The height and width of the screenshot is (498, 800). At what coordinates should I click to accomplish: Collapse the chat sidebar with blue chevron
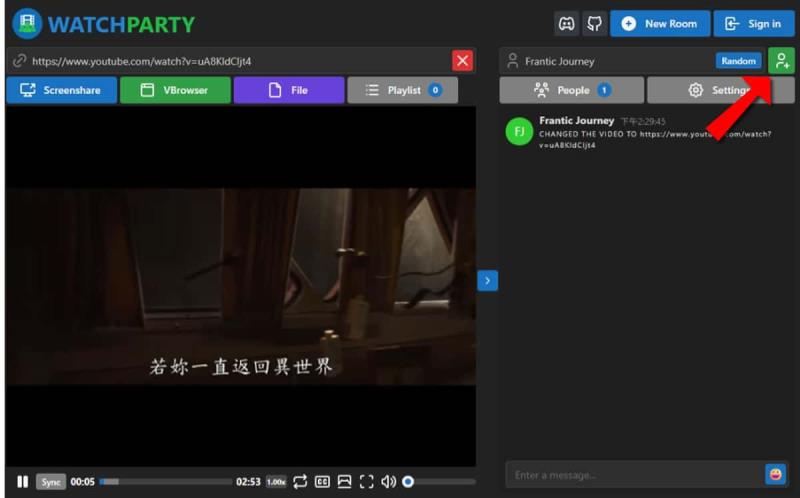click(x=488, y=281)
